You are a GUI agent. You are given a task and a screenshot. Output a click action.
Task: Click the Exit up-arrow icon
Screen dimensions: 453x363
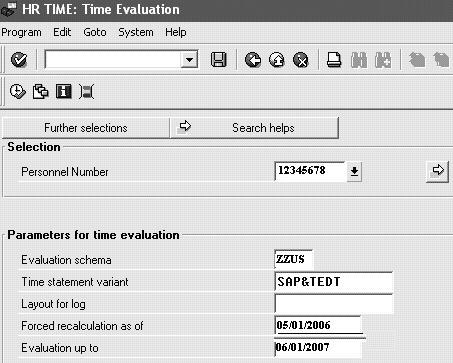tap(277, 60)
